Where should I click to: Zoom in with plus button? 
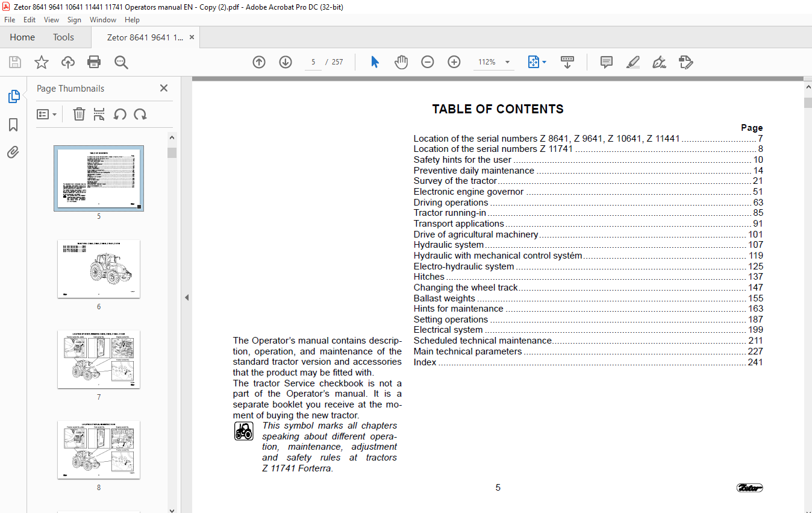pyautogui.click(x=454, y=62)
